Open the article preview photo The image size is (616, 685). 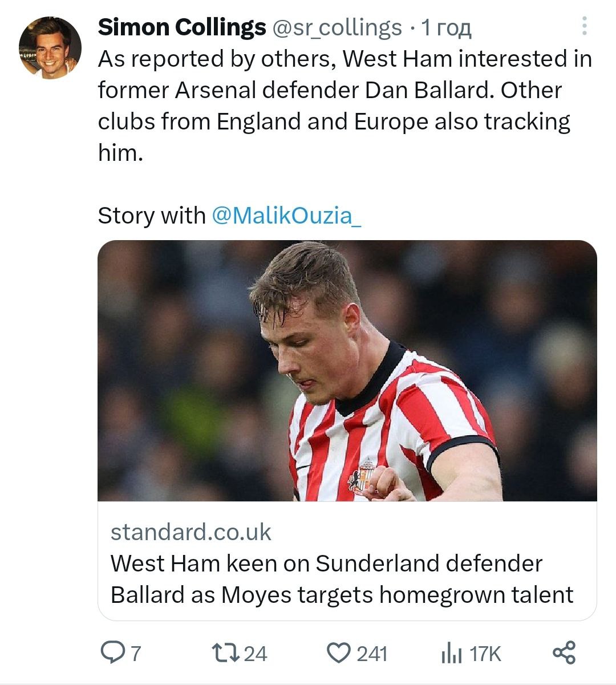click(347, 371)
